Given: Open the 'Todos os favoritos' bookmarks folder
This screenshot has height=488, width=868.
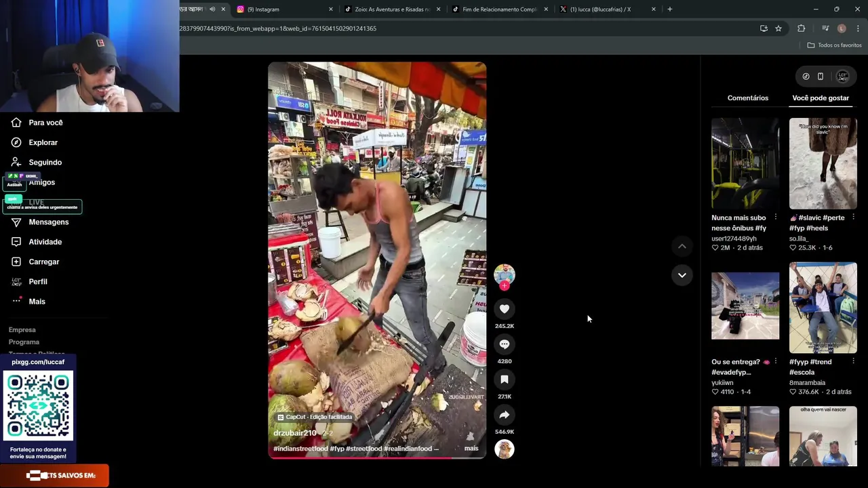Looking at the screenshot, I should click(834, 45).
